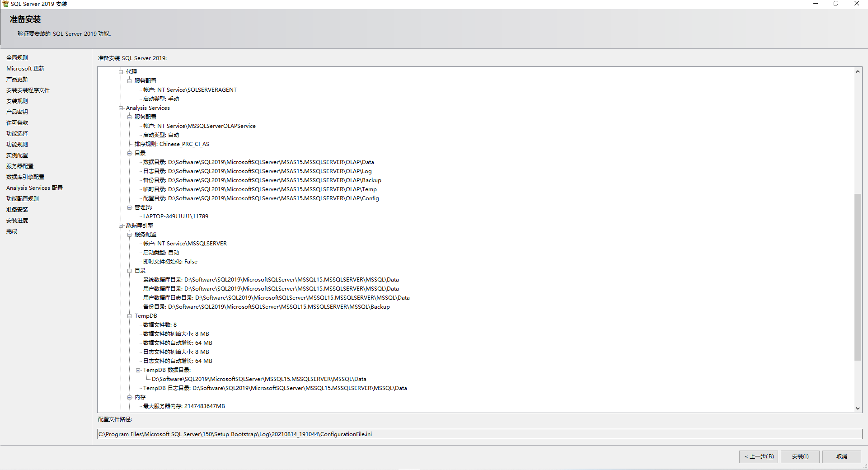Click the 安装 button
Image resolution: width=868 pixels, height=470 pixels.
[799, 456]
